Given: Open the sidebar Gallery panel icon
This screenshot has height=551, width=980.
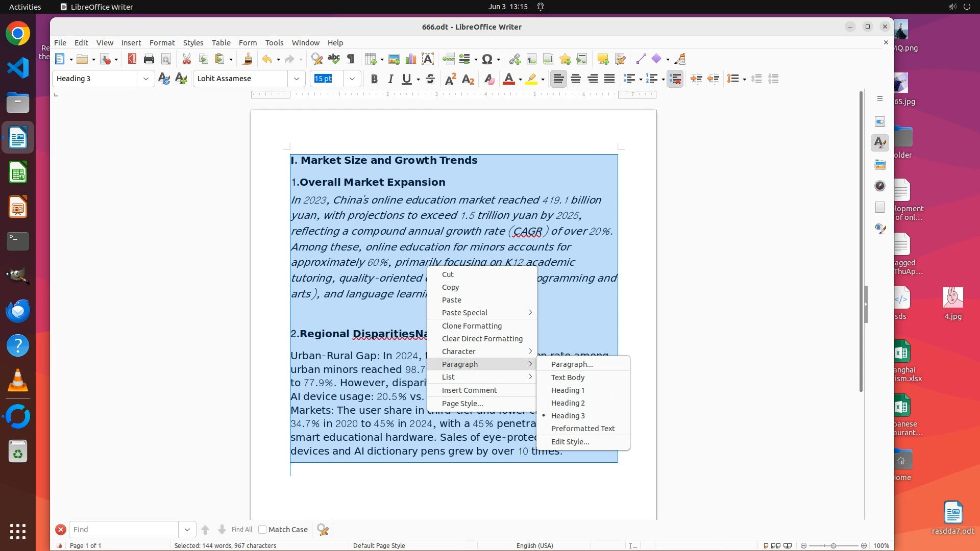Looking at the screenshot, I should click(880, 165).
